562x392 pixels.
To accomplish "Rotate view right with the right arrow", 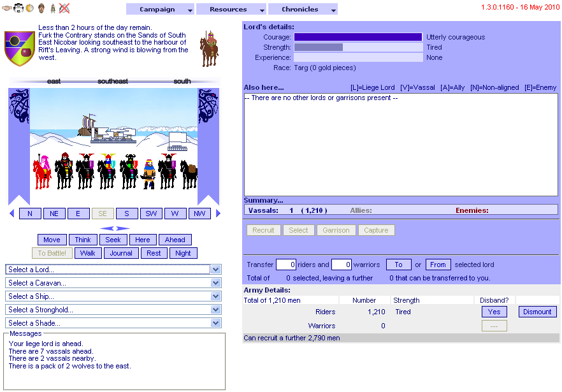I will coord(218,214).
